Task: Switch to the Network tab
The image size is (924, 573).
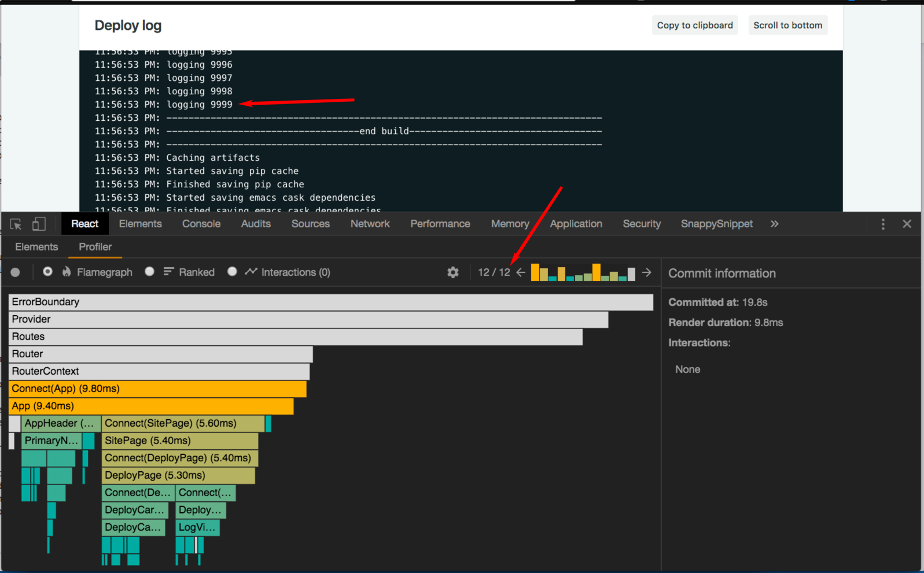Action: coord(370,224)
